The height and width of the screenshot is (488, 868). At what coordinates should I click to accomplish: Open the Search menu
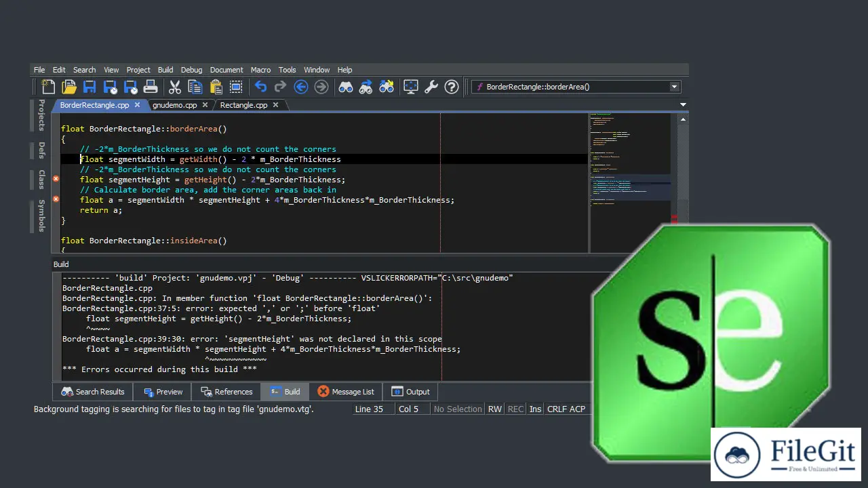[x=85, y=70]
